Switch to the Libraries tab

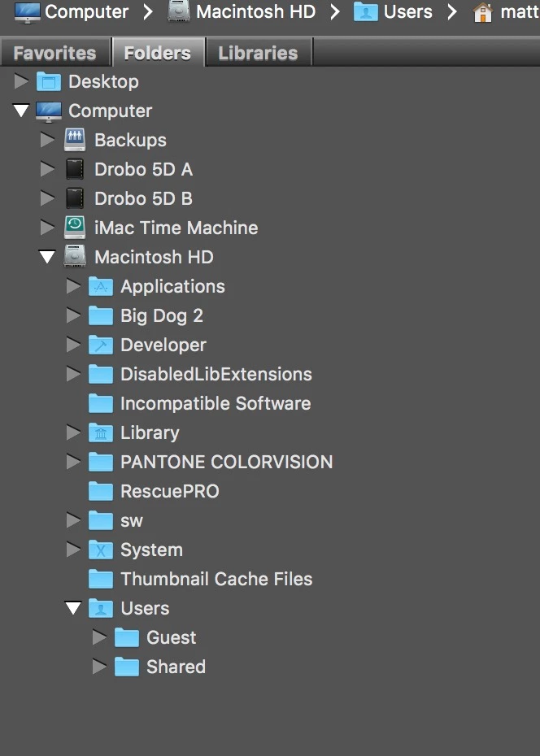[x=259, y=53]
